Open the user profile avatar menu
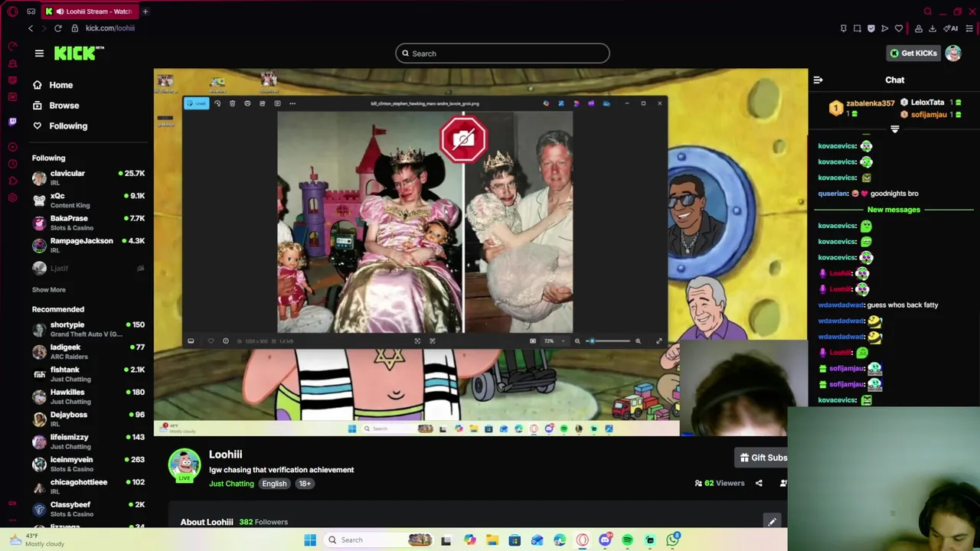 coord(952,53)
